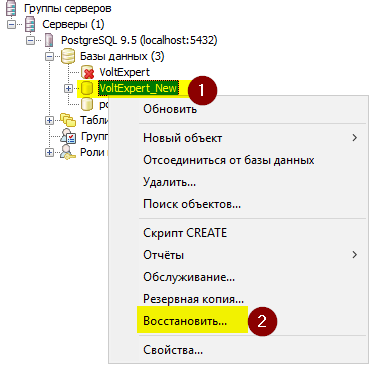This screenshot has width=376, height=368.
Task: Click the disconnected VoltExpert database icon with red X
Action: pos(88,72)
